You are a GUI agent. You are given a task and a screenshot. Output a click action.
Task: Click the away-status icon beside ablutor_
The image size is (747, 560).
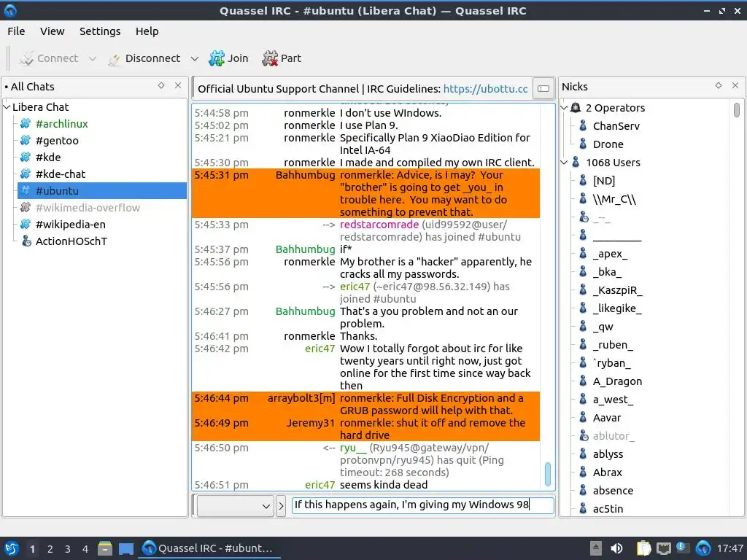pos(584,436)
